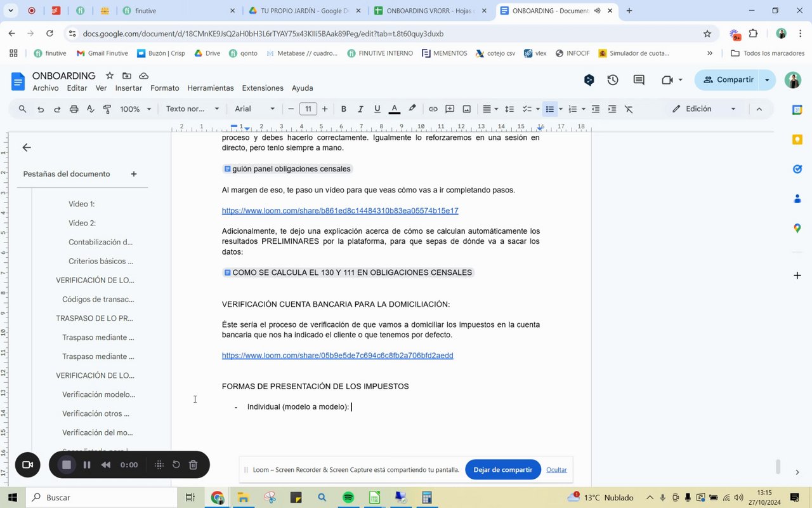Open version history clock icon

tap(613, 80)
